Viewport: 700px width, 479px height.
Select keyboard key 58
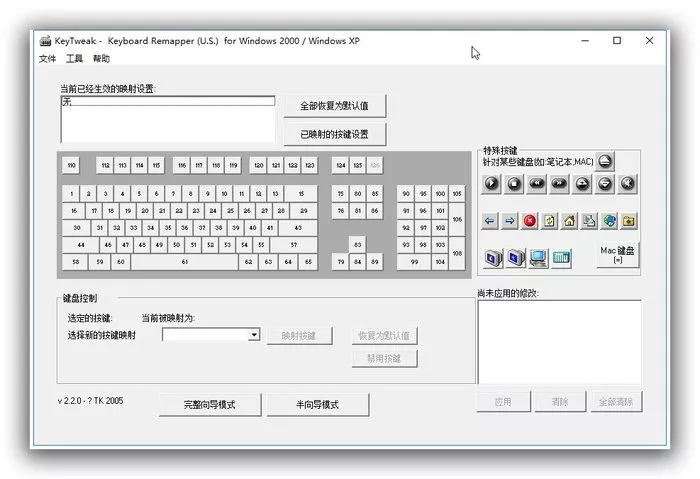point(75,262)
